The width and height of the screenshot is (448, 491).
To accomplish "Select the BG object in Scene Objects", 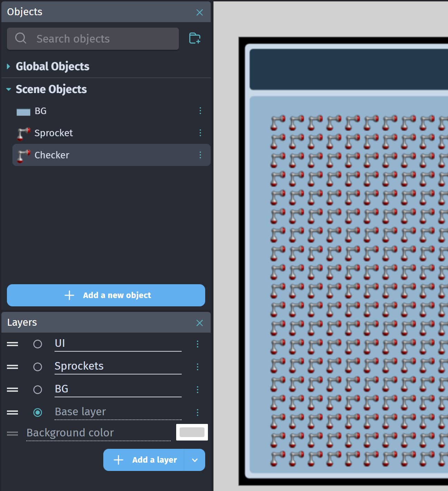I will 111,111.
